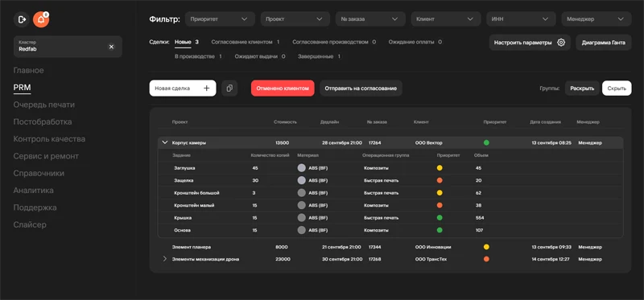The height and width of the screenshot is (300, 644).
Task: Collapse the Корпус камеры project row
Action: tap(165, 142)
